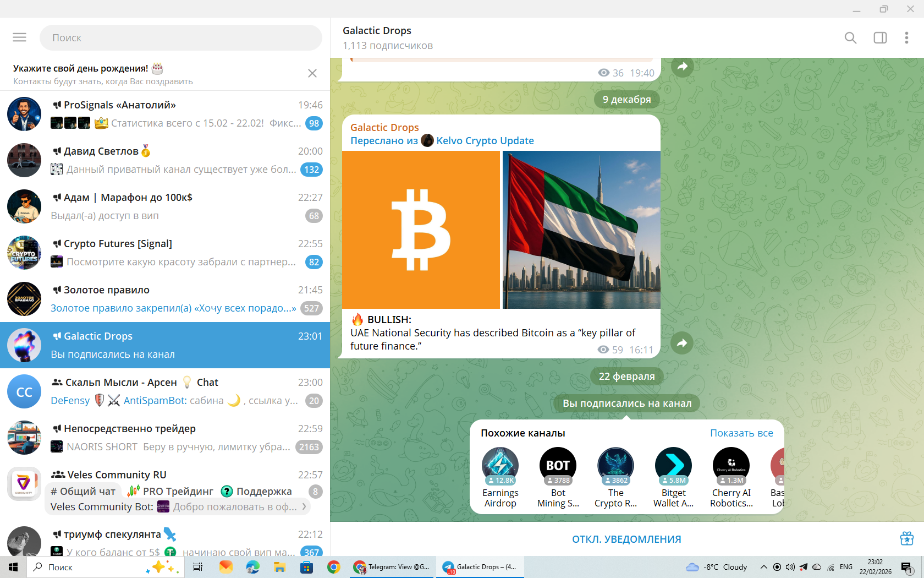Open the Поддержка topic in Veles

coord(256,491)
